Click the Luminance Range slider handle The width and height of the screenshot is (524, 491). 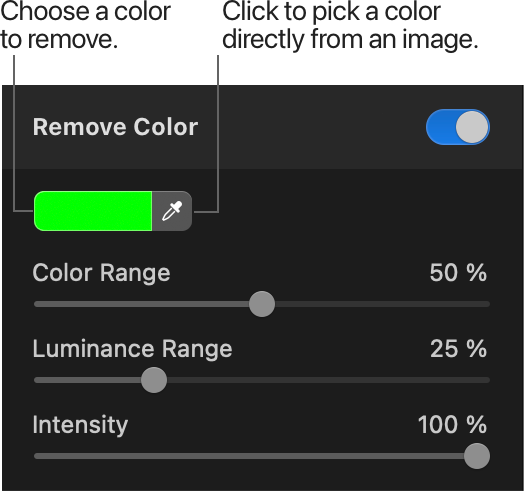154,380
